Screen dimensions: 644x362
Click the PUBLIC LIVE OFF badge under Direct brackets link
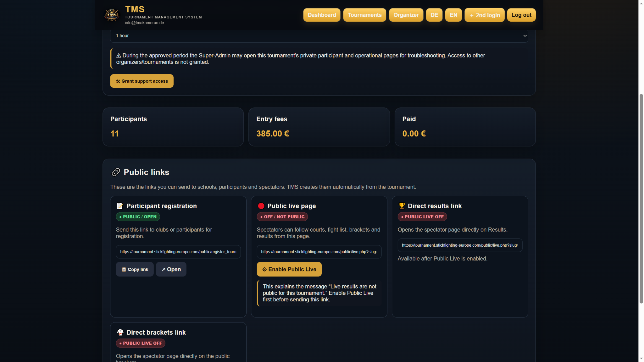click(141, 343)
